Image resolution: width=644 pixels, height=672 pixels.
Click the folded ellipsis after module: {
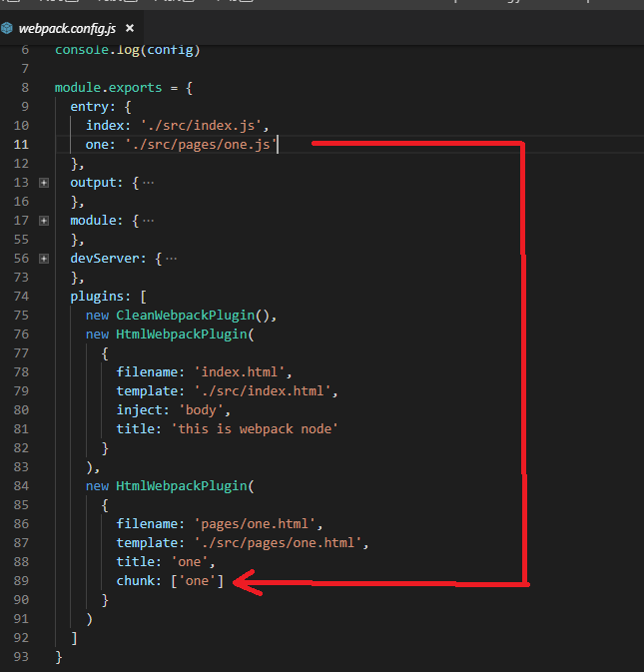(x=148, y=221)
